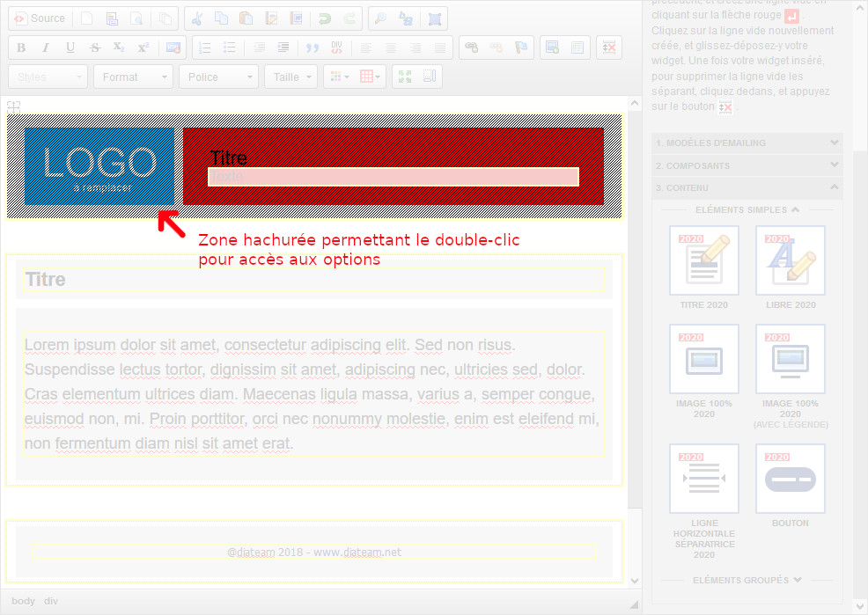Screen dimensions: 868x615
Task: Toggle italic formatting
Action: click(46, 48)
